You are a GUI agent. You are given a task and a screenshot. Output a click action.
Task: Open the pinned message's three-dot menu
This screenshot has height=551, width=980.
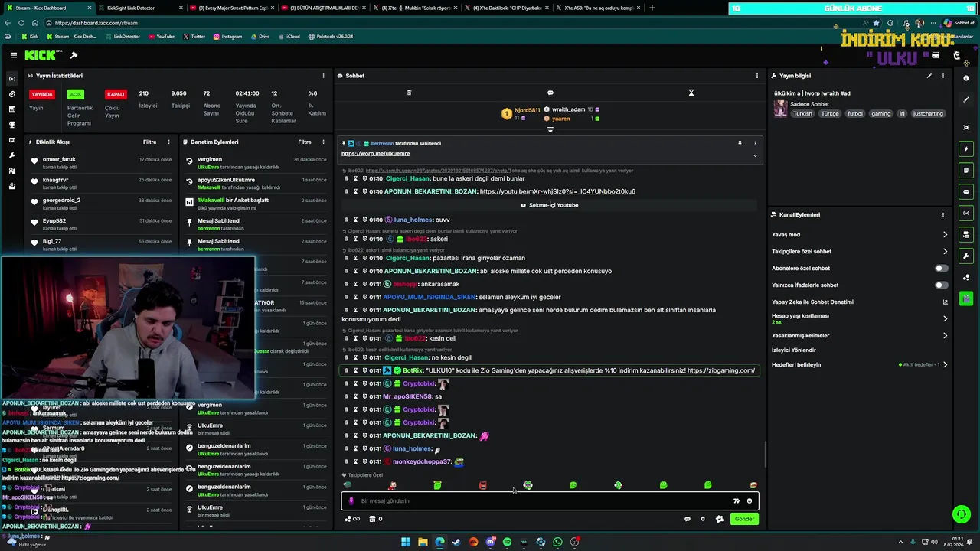pos(755,143)
